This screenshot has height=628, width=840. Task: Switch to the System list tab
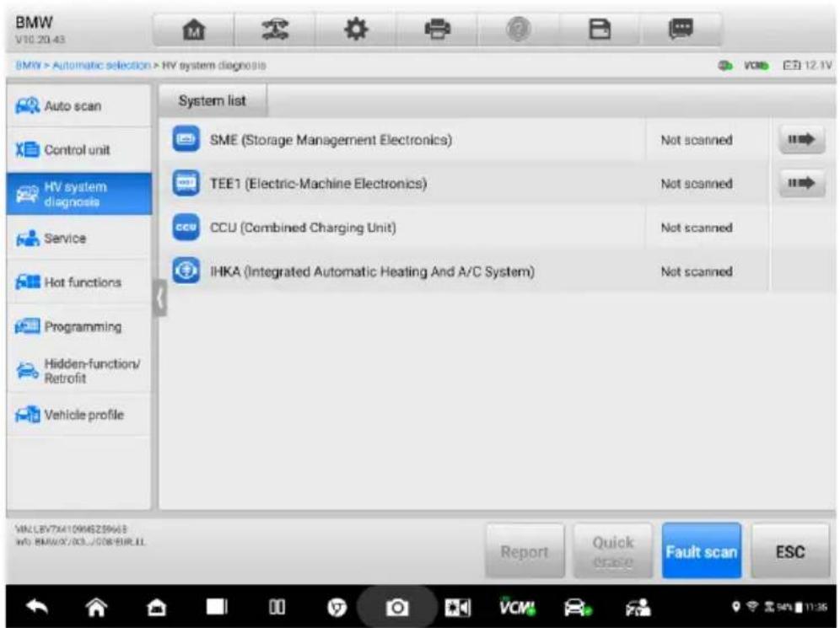213,100
